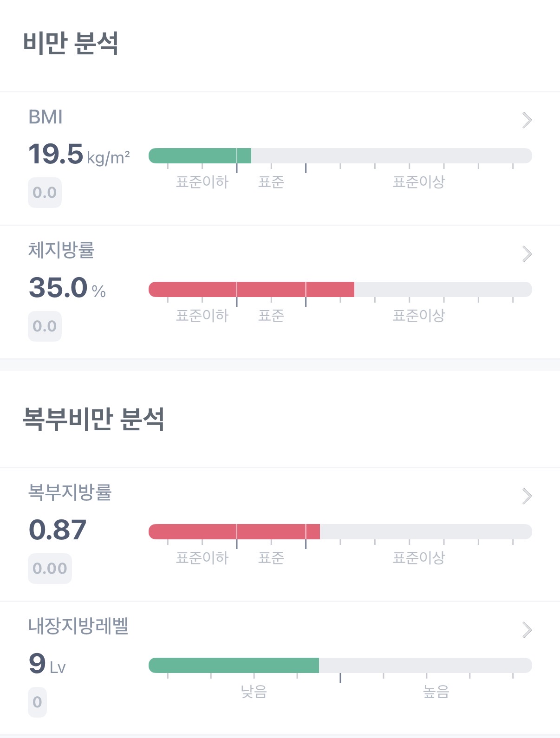Click the 복부비만 분석 section heading
Viewport: 560px width, 738px height.
tap(93, 419)
